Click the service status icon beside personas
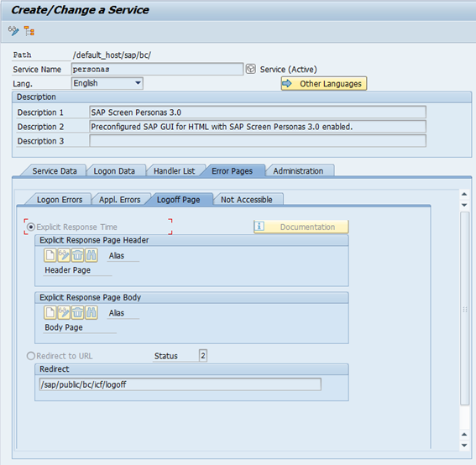This screenshot has height=465, width=476. (251, 69)
